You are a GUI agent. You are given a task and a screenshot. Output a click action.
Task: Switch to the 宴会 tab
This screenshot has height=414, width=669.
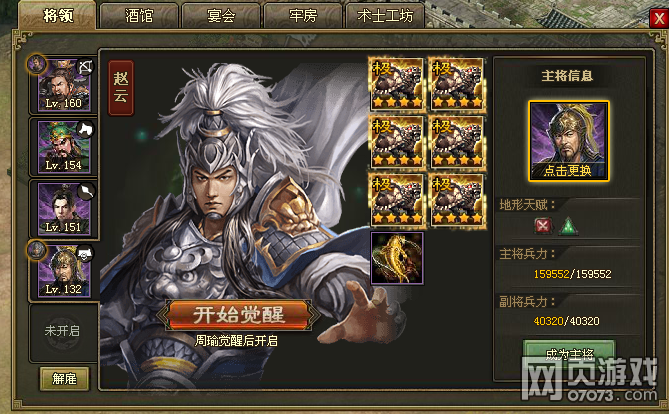pyautogui.click(x=221, y=16)
